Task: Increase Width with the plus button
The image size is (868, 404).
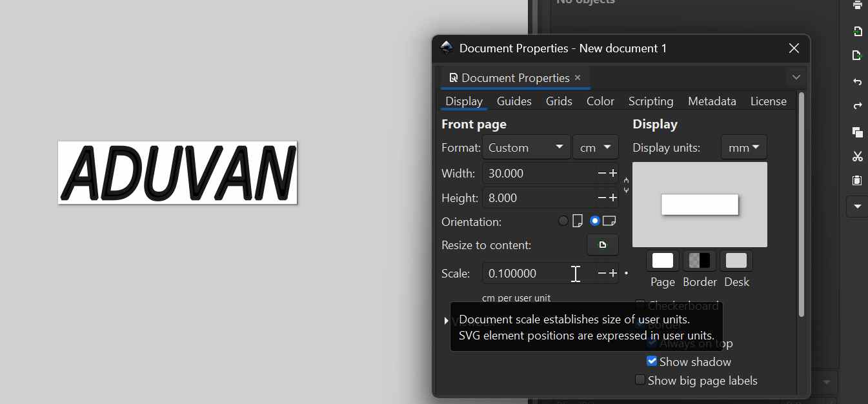Action: click(613, 174)
